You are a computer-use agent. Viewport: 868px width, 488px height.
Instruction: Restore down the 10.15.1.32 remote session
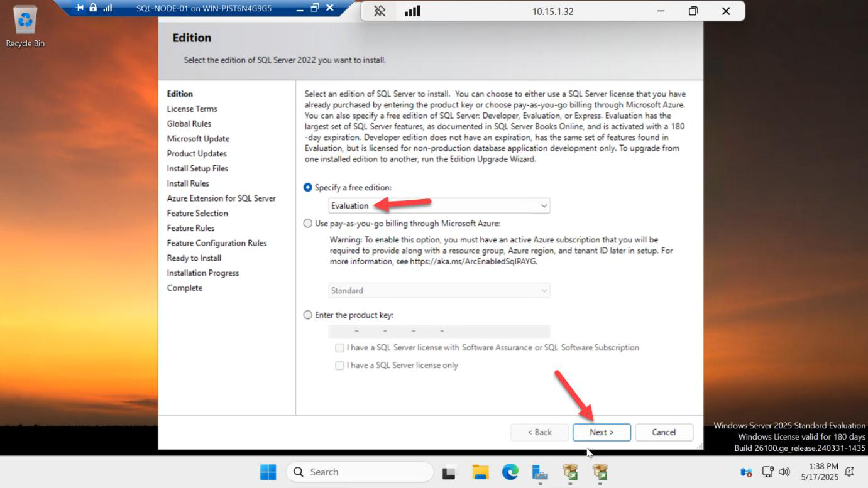point(693,11)
